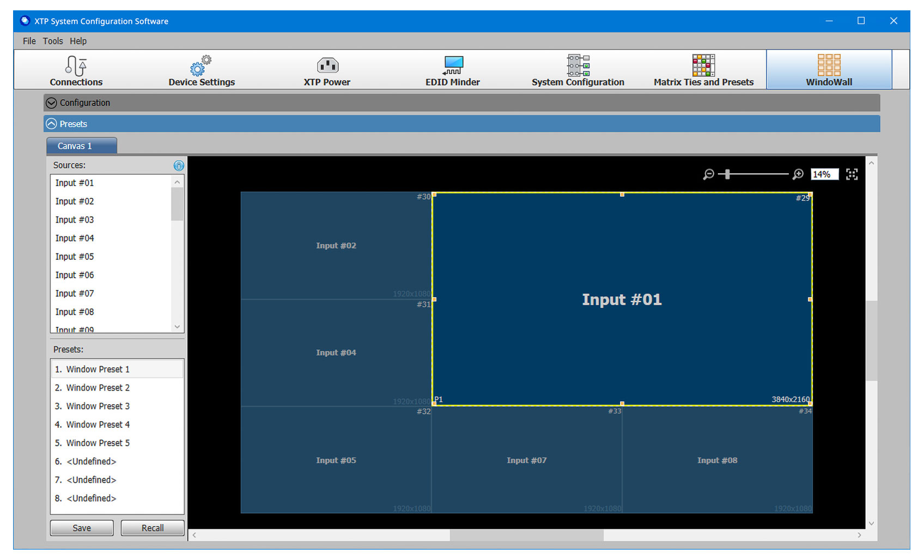Screen dimensions: 924x560
Task: Click the bottom-middle resize handle of Input #01
Action: pyautogui.click(x=622, y=404)
